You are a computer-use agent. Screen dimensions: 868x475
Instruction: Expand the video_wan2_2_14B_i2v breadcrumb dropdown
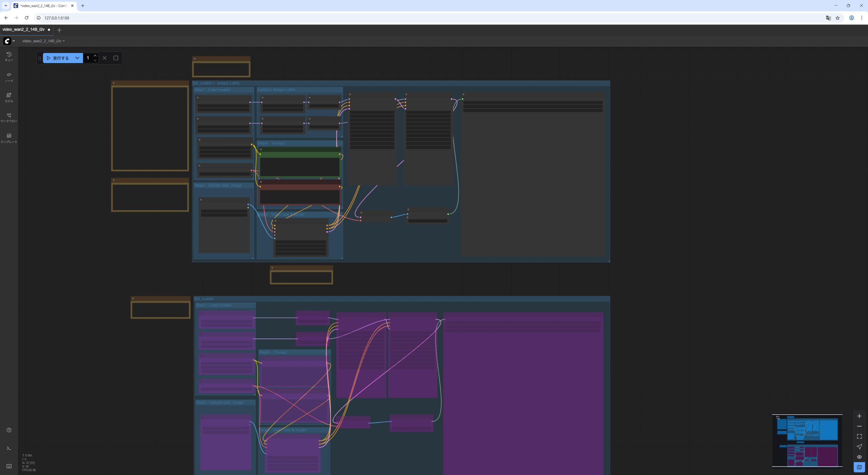43,41
